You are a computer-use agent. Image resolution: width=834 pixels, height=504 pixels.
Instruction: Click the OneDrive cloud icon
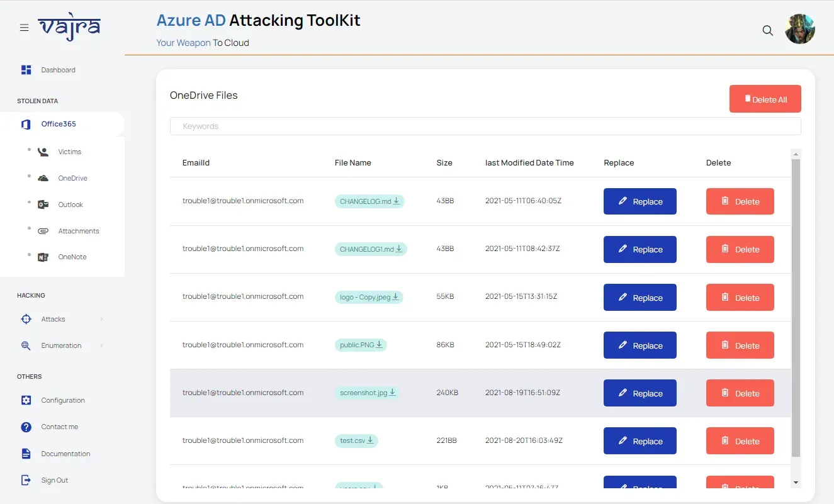point(43,178)
